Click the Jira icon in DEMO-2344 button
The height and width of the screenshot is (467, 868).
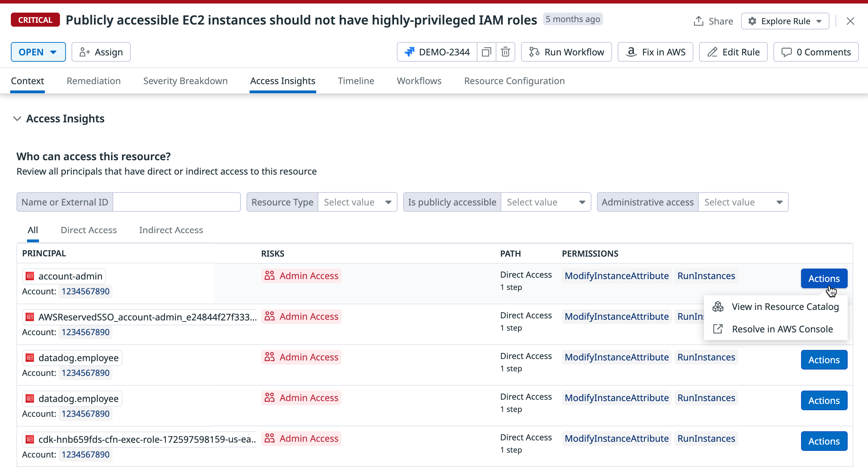409,52
